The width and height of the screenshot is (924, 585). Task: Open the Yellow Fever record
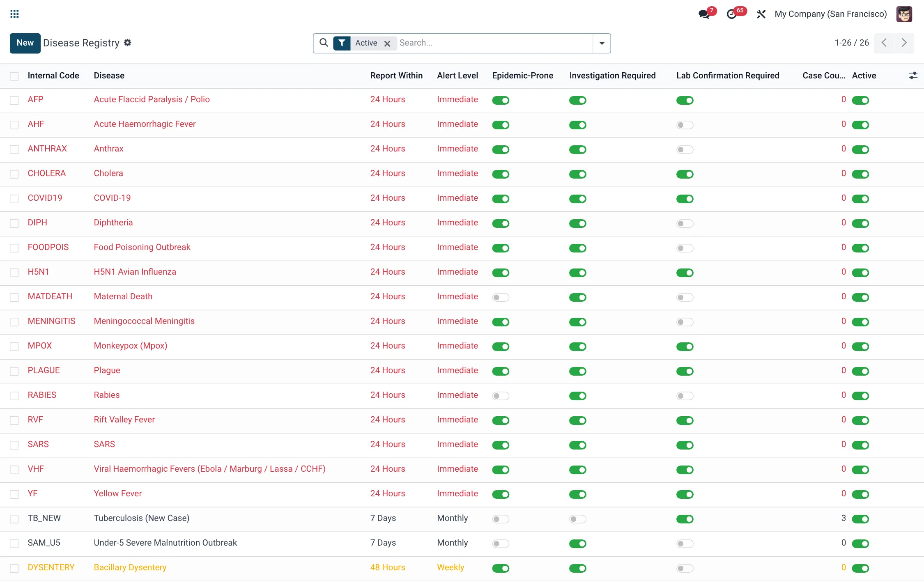click(x=117, y=493)
